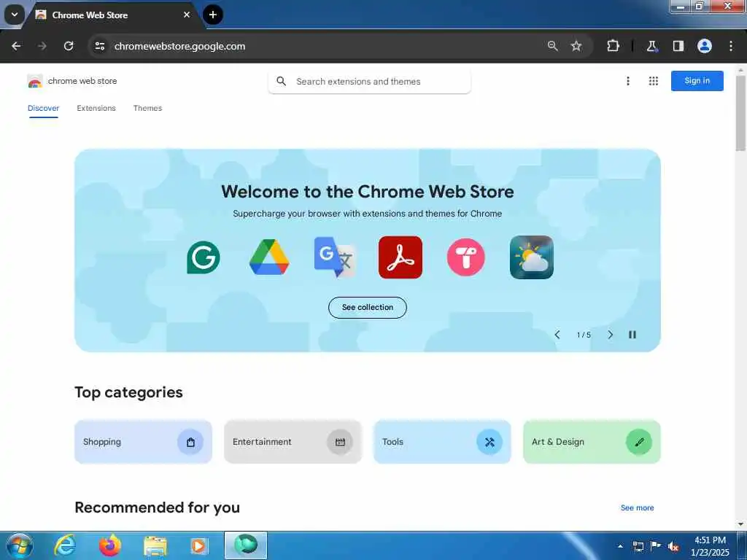Click the network tray icon
Viewport: 747px width, 560px height.
pos(638,547)
